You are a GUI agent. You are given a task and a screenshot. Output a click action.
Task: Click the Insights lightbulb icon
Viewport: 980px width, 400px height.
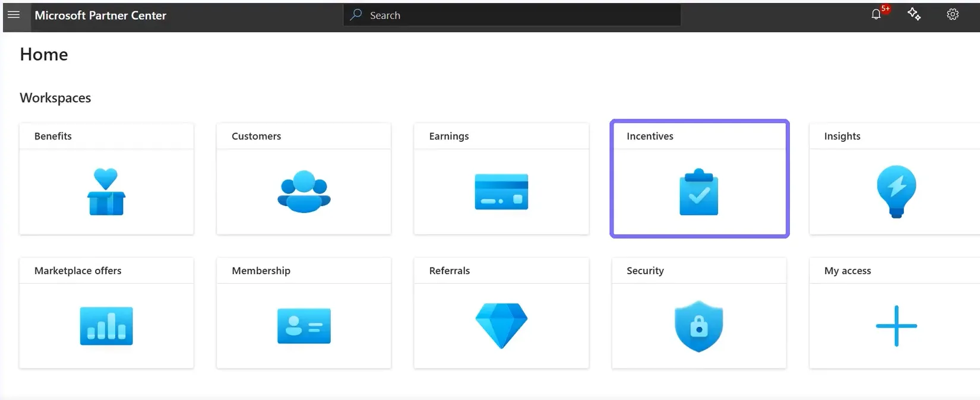pyautogui.click(x=896, y=192)
